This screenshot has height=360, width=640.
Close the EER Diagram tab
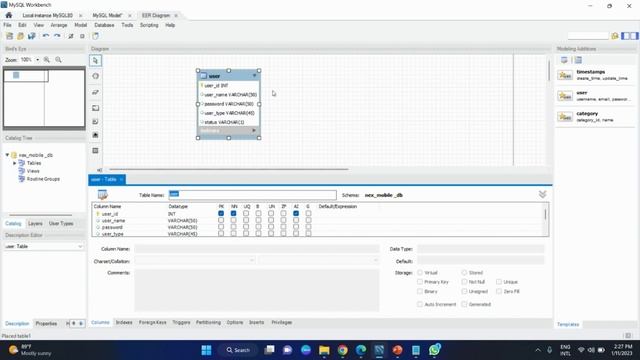click(176, 16)
